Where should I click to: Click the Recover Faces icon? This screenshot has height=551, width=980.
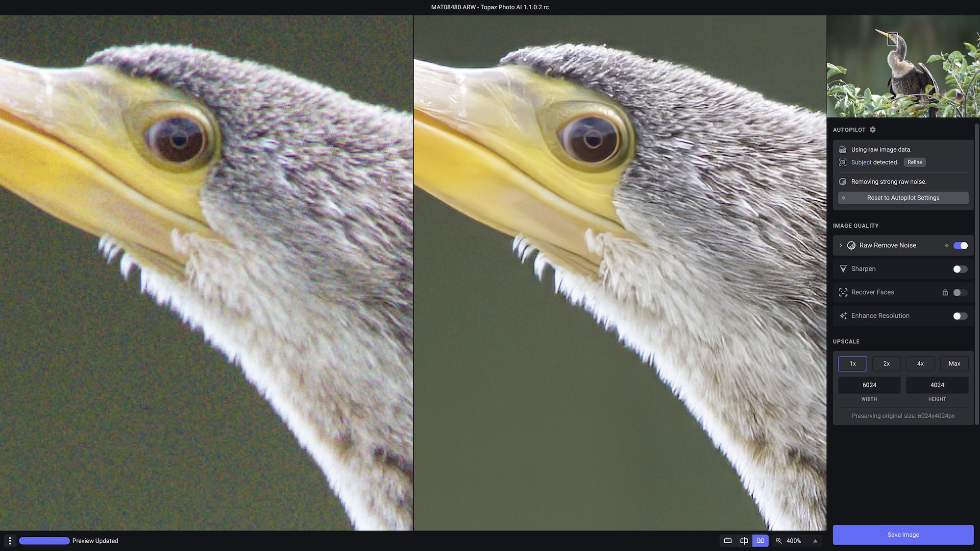pos(843,292)
